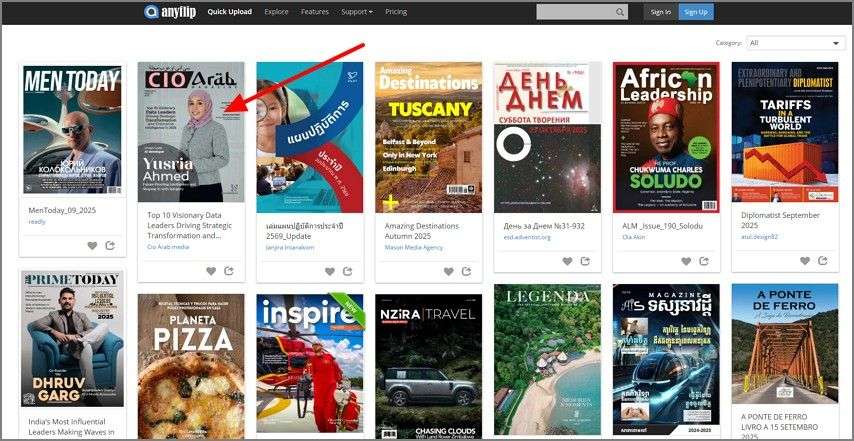Image resolution: width=854 pixels, height=441 pixels.
Task: Click the search magnifier icon
Action: pos(620,12)
